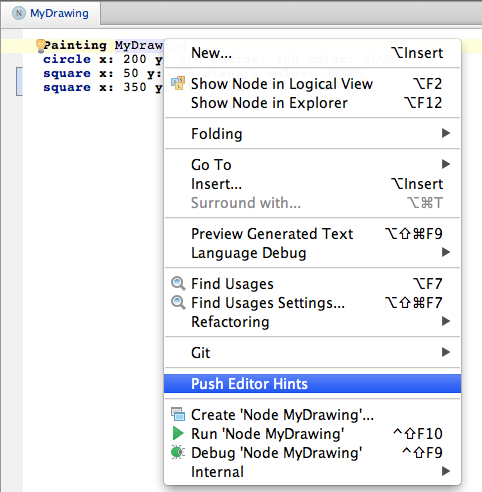This screenshot has width=482, height=492.
Task: Open the Refactoring submenu arrow
Action: [x=446, y=321]
